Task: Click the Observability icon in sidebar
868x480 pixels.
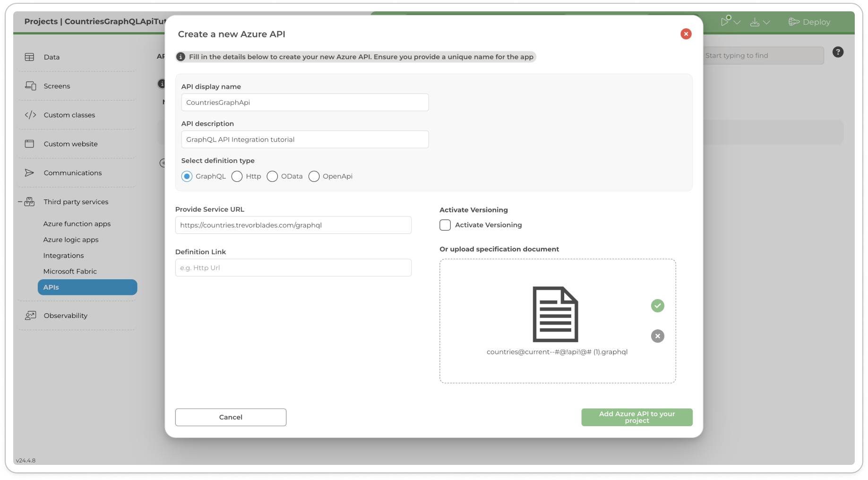Action: click(30, 316)
